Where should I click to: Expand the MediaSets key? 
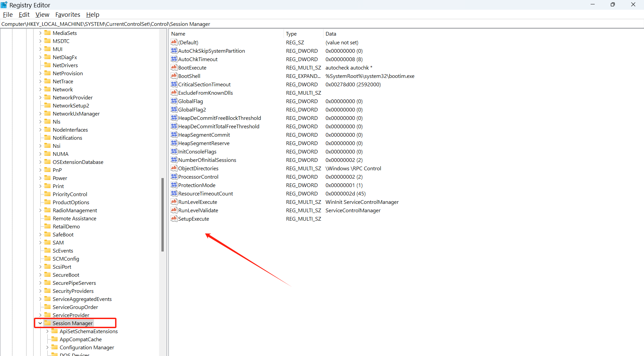click(x=40, y=33)
